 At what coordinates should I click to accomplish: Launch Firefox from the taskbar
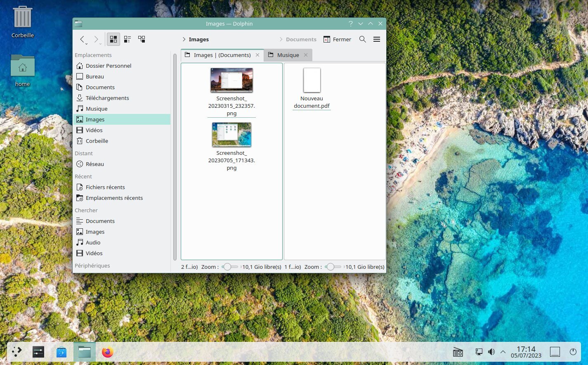[108, 352]
